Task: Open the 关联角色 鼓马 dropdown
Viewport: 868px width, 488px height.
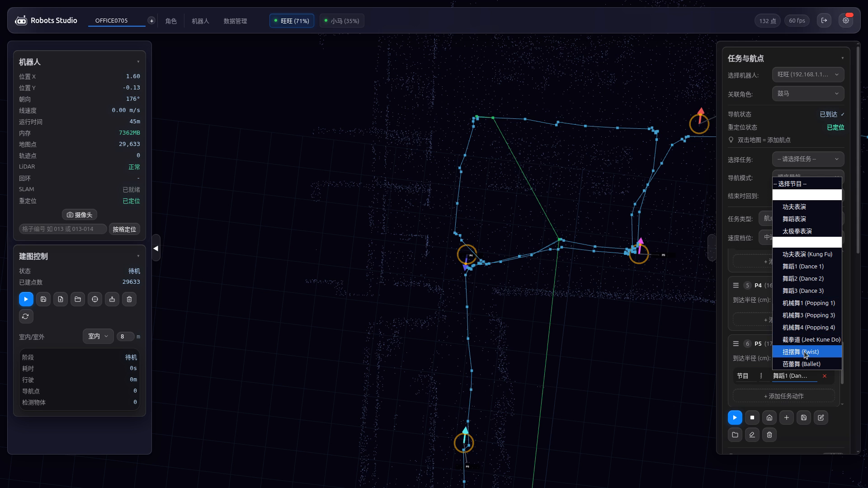Action: (x=808, y=94)
